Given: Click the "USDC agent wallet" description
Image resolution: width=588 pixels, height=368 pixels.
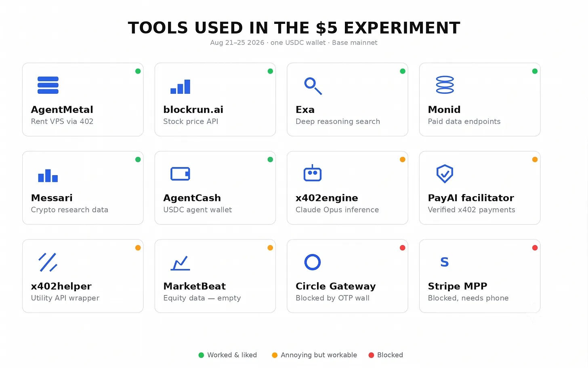Looking at the screenshot, I should pyautogui.click(x=198, y=210).
